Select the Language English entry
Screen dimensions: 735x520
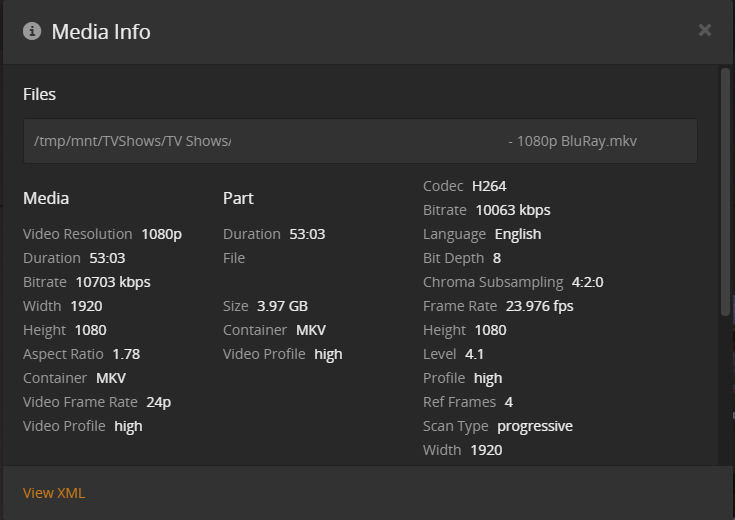tap(518, 234)
